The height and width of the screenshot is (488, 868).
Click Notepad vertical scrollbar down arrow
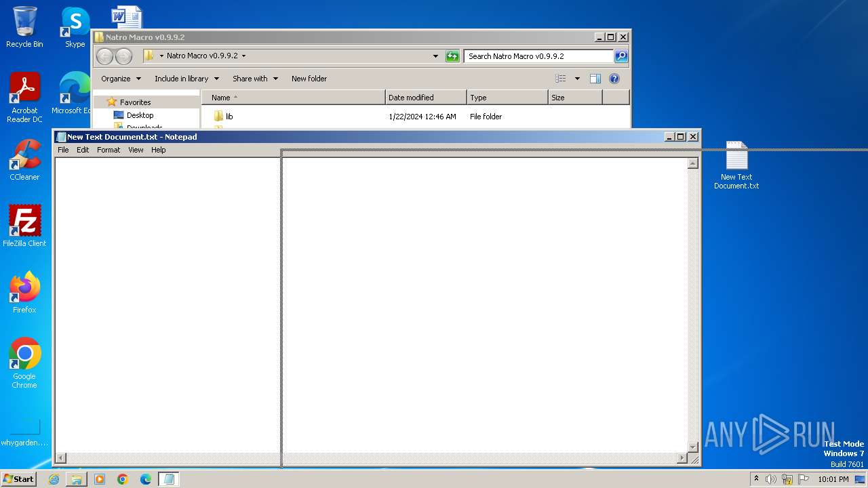click(692, 447)
